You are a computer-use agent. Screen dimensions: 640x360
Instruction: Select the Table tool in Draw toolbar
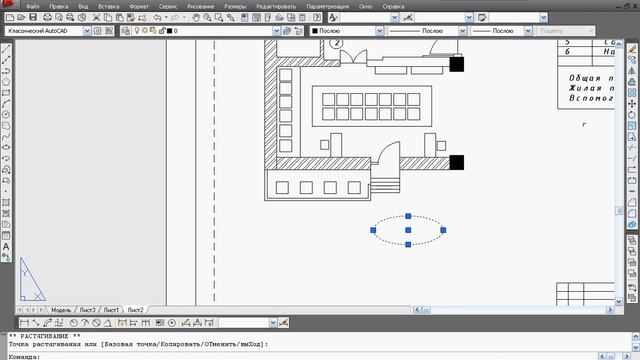(6, 236)
